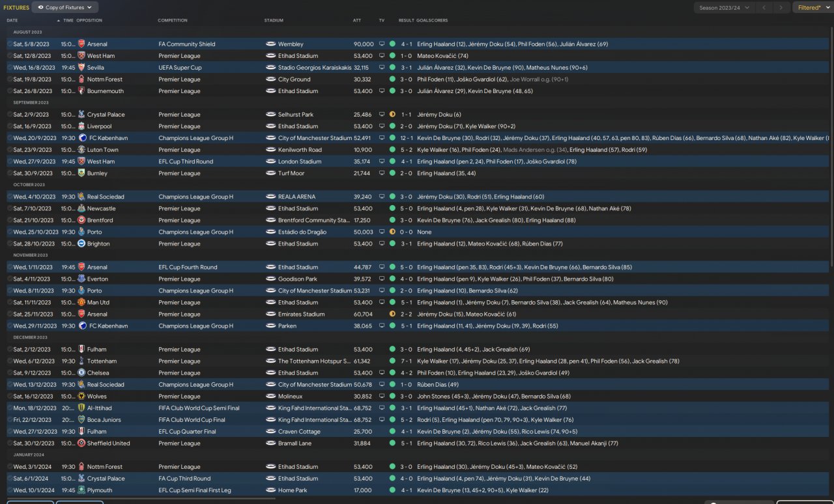Click the Rúben Dias (49) goalscorer entry
834x504 pixels.
(x=438, y=384)
